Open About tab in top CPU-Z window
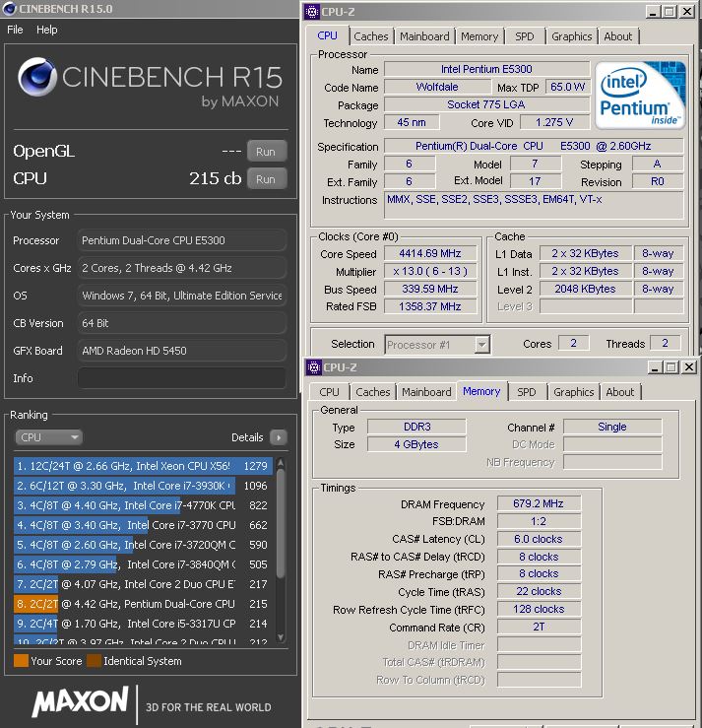The height and width of the screenshot is (728, 702). (618, 36)
